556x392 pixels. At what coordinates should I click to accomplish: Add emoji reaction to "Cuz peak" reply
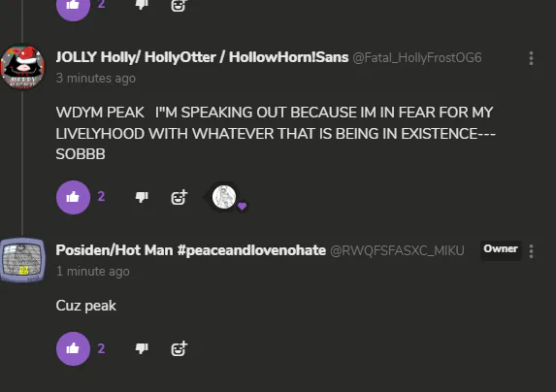[x=180, y=348]
